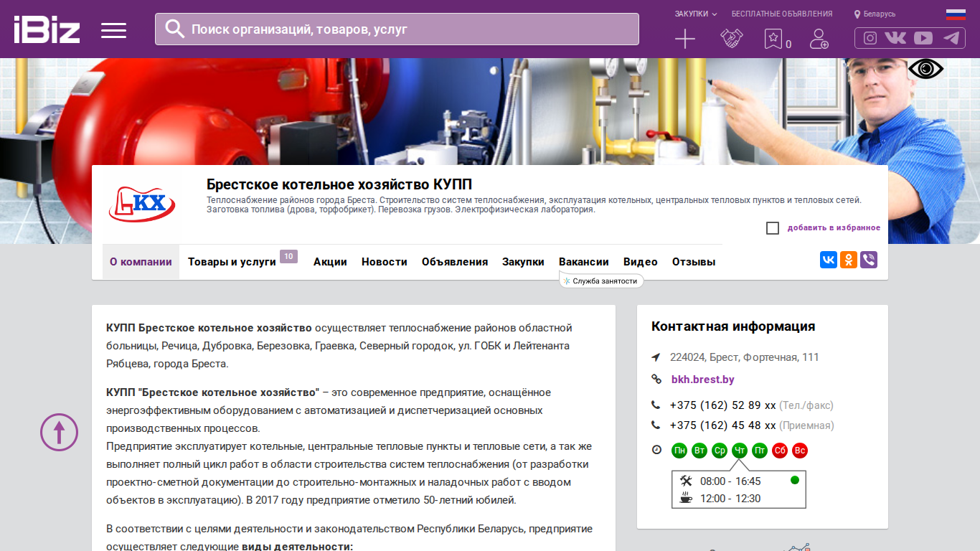The width and height of the screenshot is (980, 551).
Task: Share via the Odnoklassniki button
Action: [x=849, y=260]
